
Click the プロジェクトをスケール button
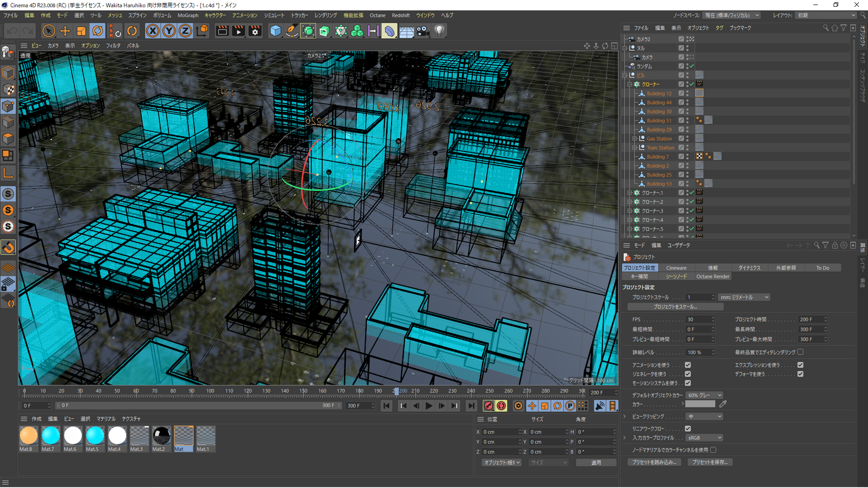click(x=675, y=307)
